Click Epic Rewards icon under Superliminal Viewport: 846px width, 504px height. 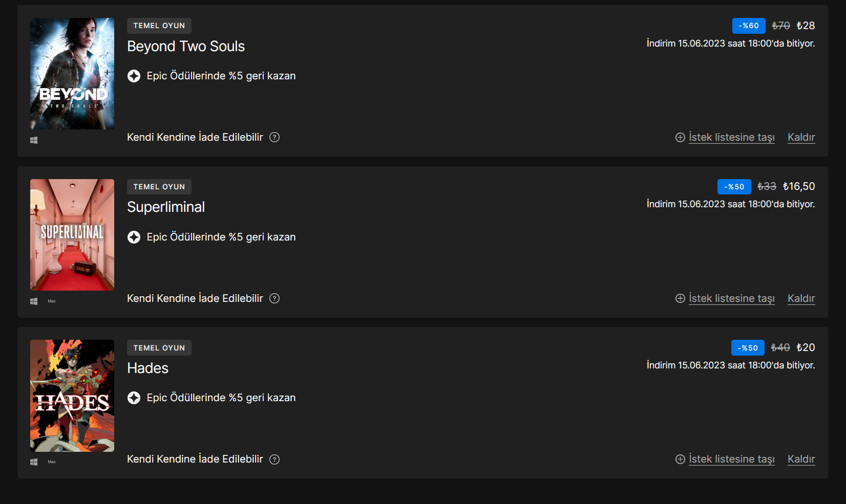pyautogui.click(x=134, y=237)
